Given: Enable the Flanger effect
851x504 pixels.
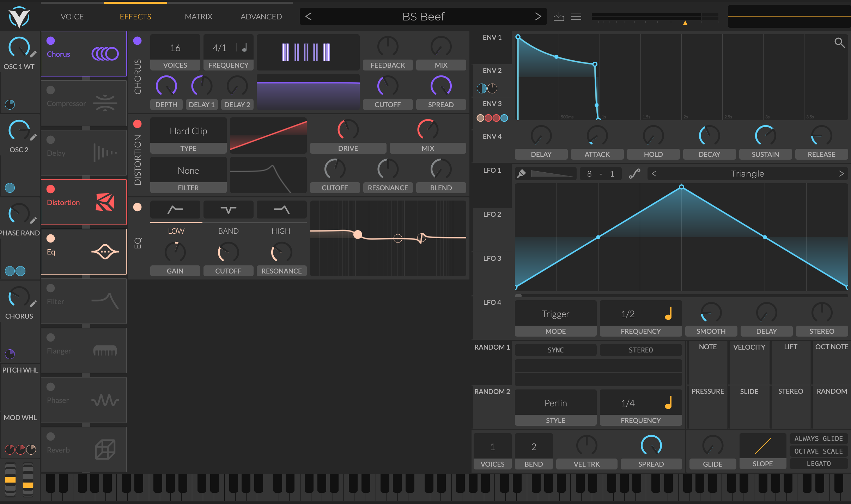Looking at the screenshot, I should pyautogui.click(x=51, y=337).
